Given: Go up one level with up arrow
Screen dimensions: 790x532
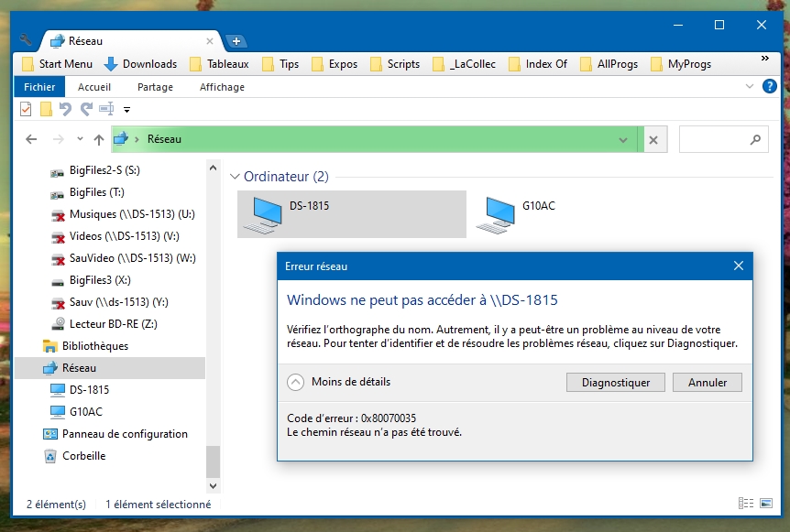Looking at the screenshot, I should tap(99, 139).
